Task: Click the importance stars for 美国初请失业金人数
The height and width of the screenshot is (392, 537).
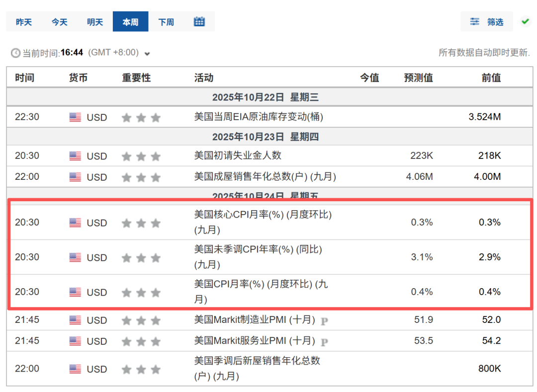Action: tap(141, 157)
